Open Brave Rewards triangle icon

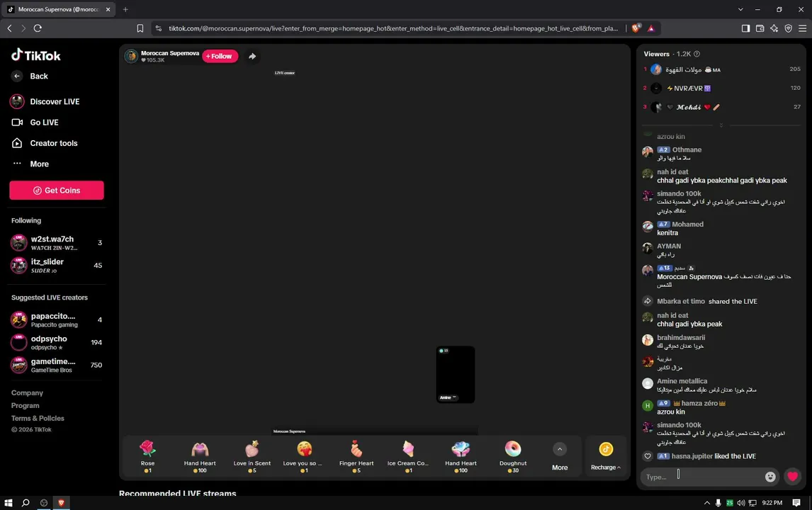[x=651, y=28]
